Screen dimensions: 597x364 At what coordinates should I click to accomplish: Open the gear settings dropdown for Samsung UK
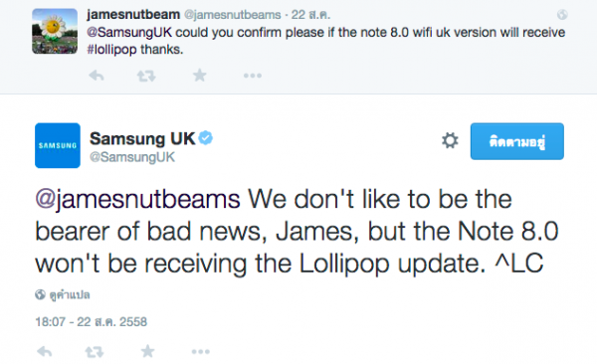[x=450, y=140]
